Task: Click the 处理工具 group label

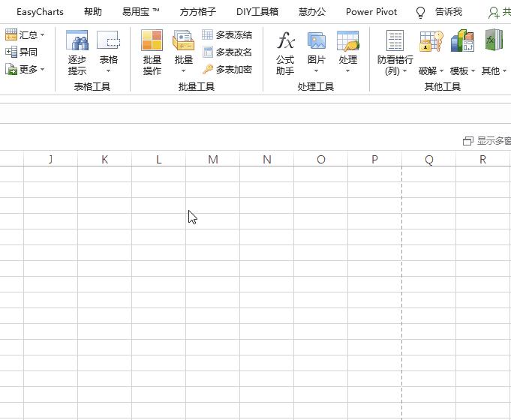Action: [315, 87]
